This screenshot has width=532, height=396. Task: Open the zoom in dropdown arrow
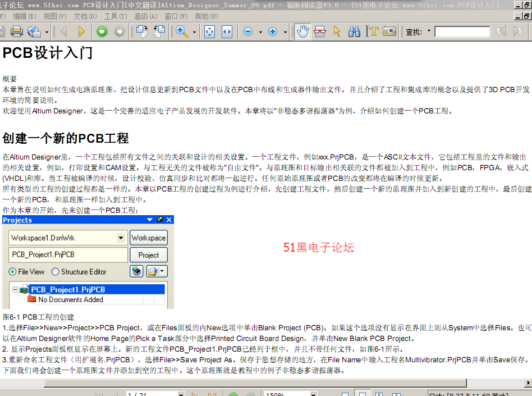(x=285, y=32)
